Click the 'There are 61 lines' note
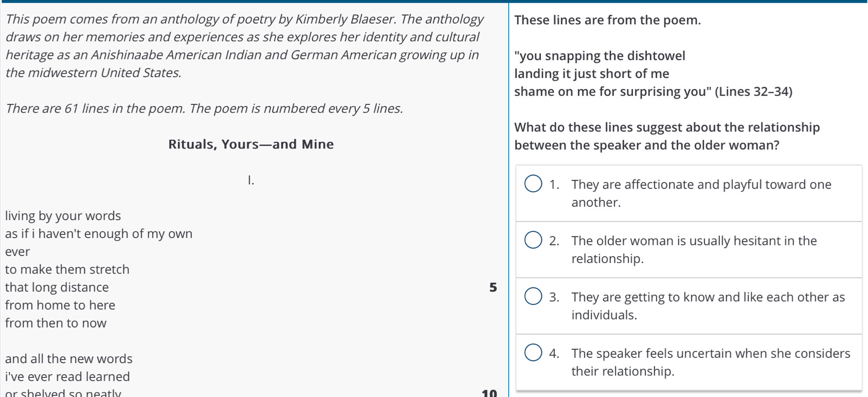868x397 pixels. [x=204, y=109]
